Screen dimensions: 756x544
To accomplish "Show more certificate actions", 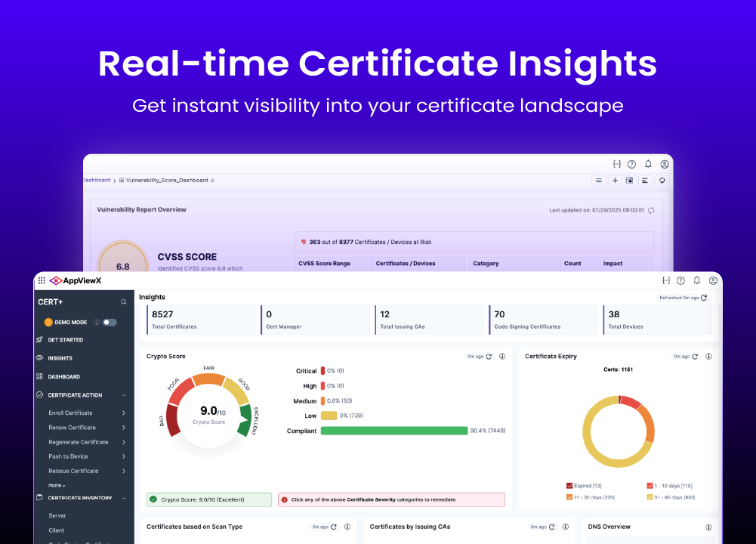I will point(57,485).
